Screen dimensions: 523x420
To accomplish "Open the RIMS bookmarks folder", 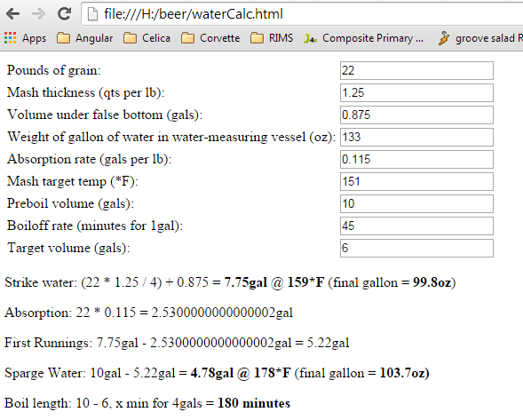I will [272, 38].
